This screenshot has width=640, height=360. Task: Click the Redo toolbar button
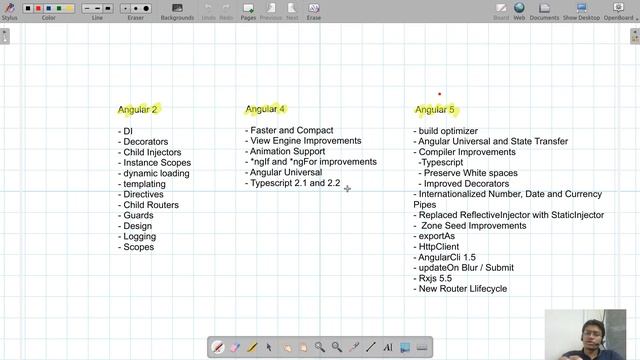coord(226,11)
